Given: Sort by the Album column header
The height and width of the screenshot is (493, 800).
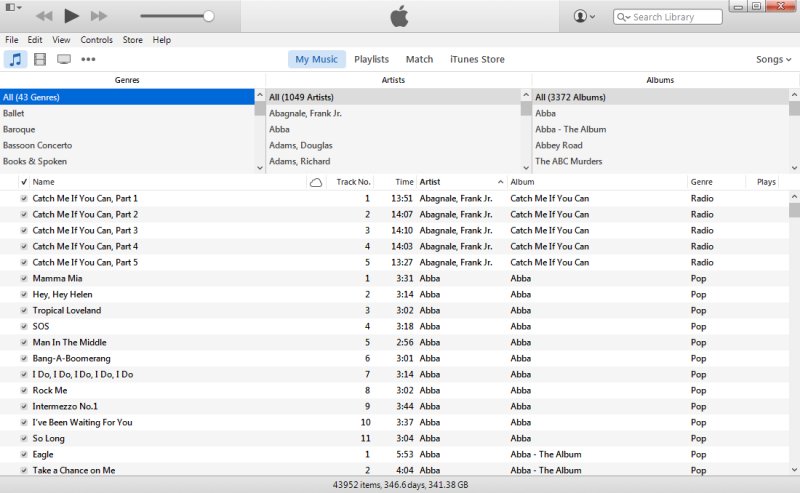Looking at the screenshot, I should (x=597, y=182).
